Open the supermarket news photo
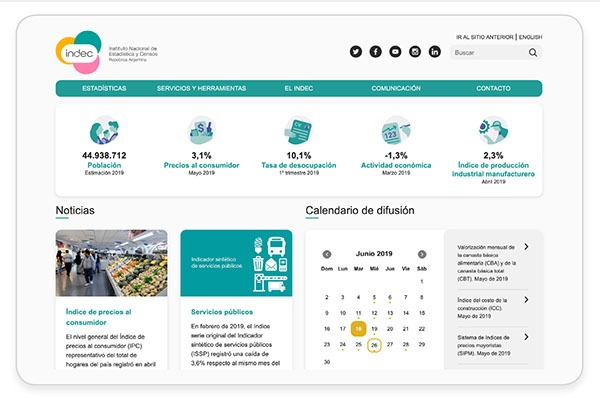 tap(111, 263)
